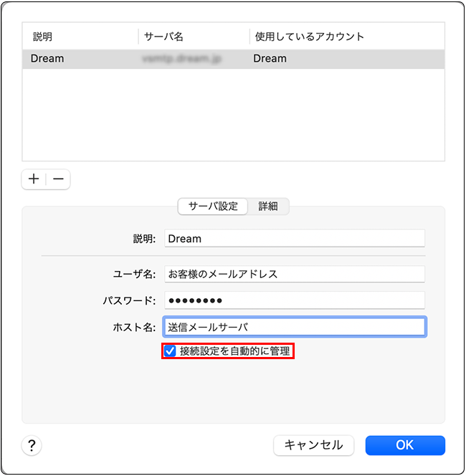This screenshot has width=466, height=476.
Task: Uncheck the 接続設定を自動的に管理 checkbox
Action: tap(170, 351)
